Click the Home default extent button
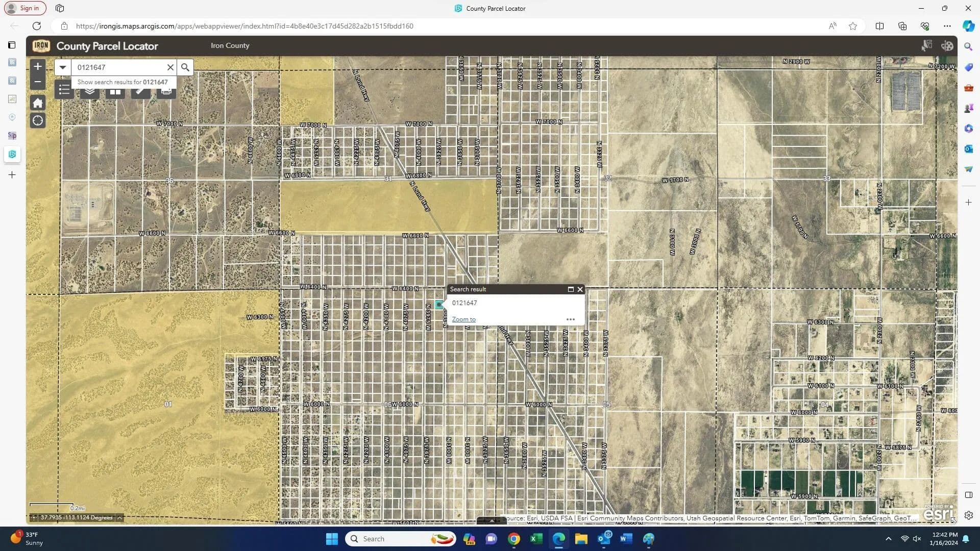 tap(38, 103)
